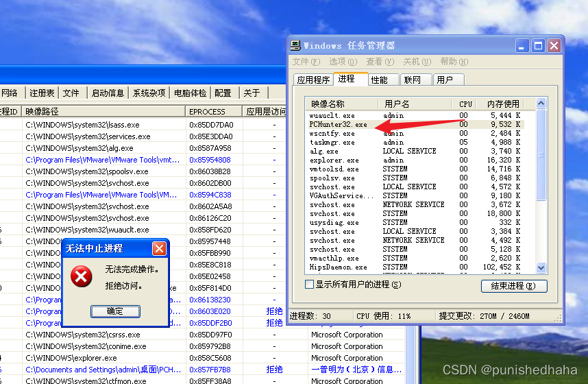Select vmtoolsd.exe process row
Screen dimensions: 588x384
tap(415, 169)
